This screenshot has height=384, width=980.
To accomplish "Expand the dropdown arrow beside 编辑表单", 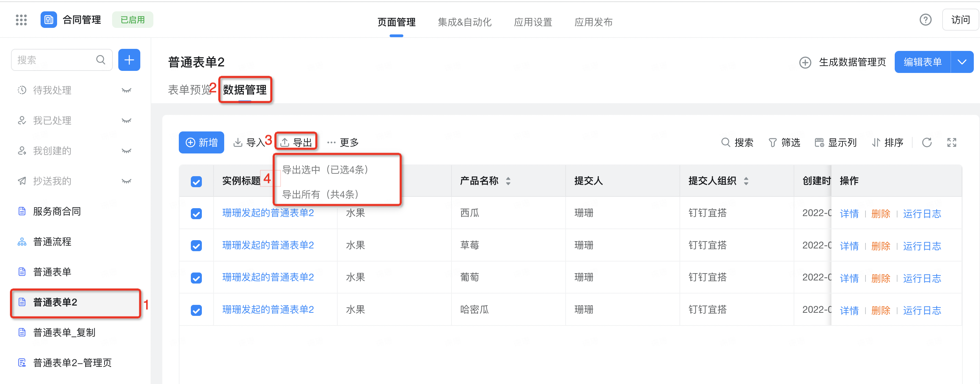I will tap(962, 62).
